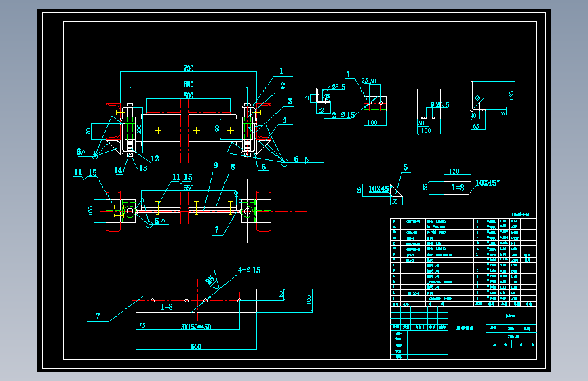Click the 300 vertical dimension in the main view
This screenshot has height=381, width=588.
(x=139, y=129)
